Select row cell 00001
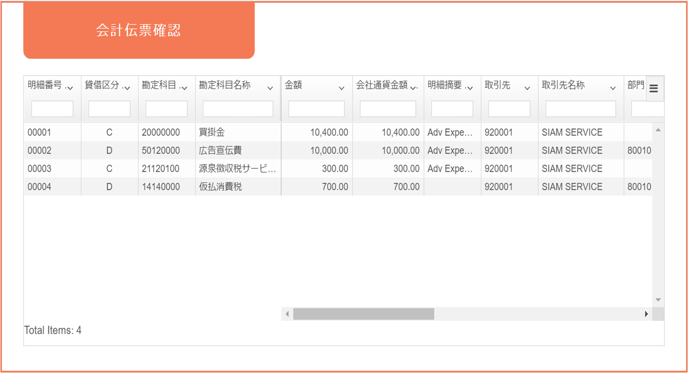The image size is (688, 373). (x=39, y=132)
